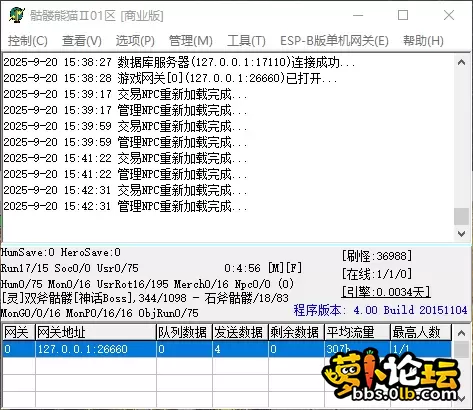Click the 网关地址 column header

[x=96, y=332]
